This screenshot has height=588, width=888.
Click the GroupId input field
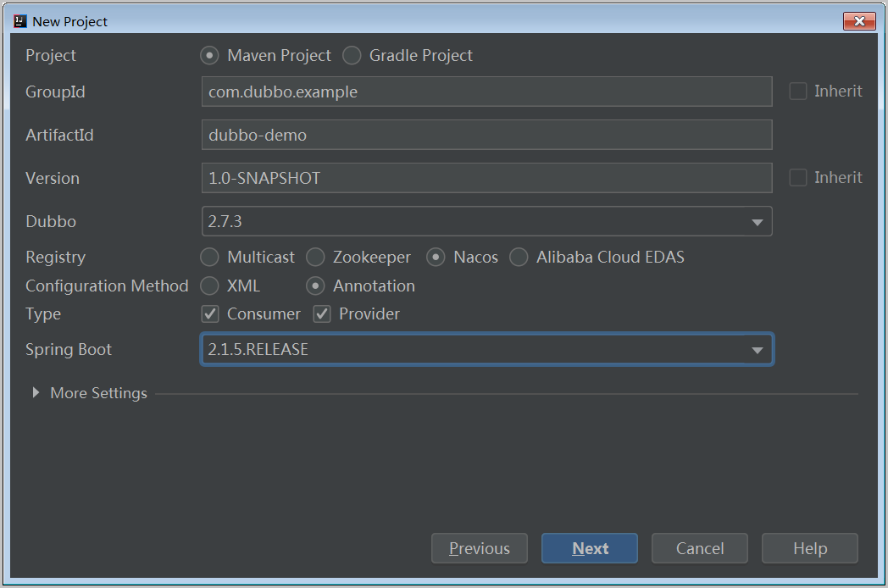tap(486, 92)
